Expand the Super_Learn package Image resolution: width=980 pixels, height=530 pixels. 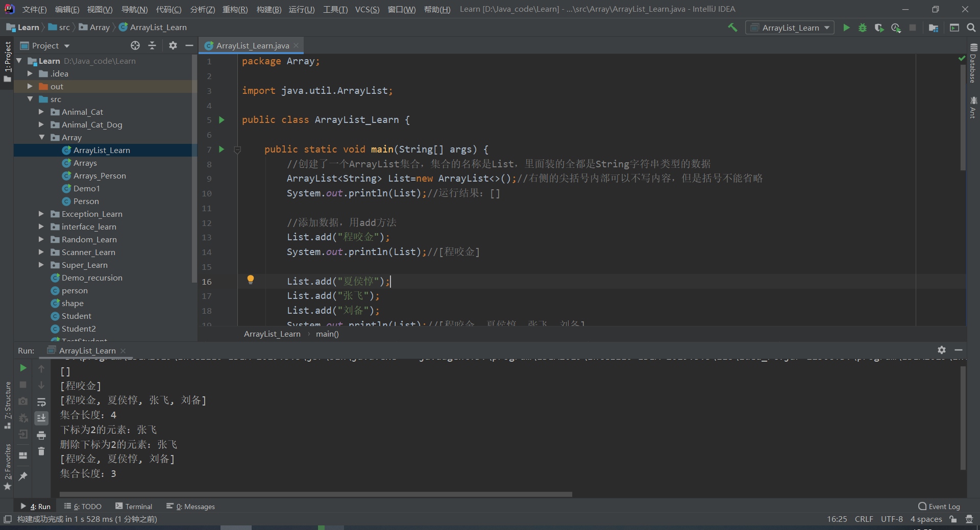pos(41,265)
